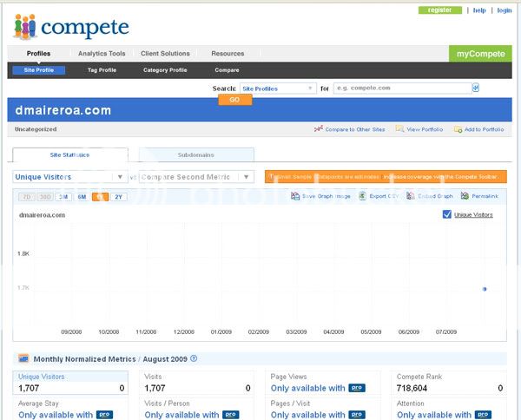Select the Compare submenu item

pos(227,70)
